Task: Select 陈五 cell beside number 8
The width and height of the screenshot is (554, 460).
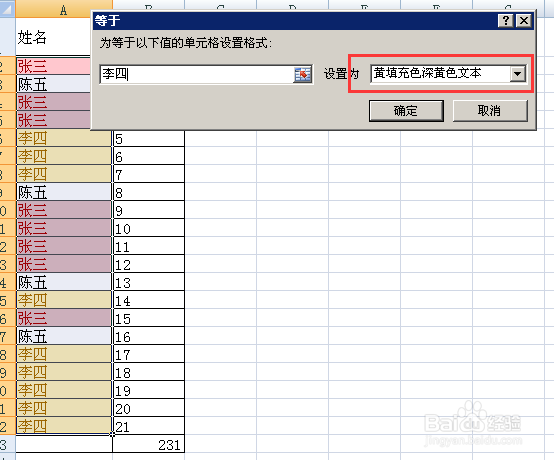Action: coord(64,192)
